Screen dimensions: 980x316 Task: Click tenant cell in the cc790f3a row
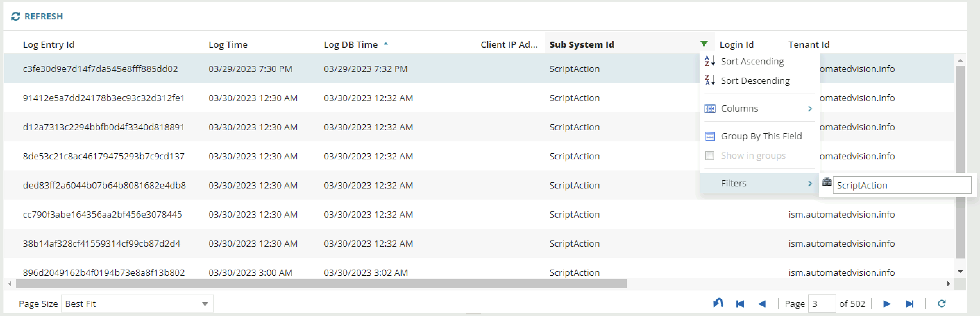tap(842, 214)
